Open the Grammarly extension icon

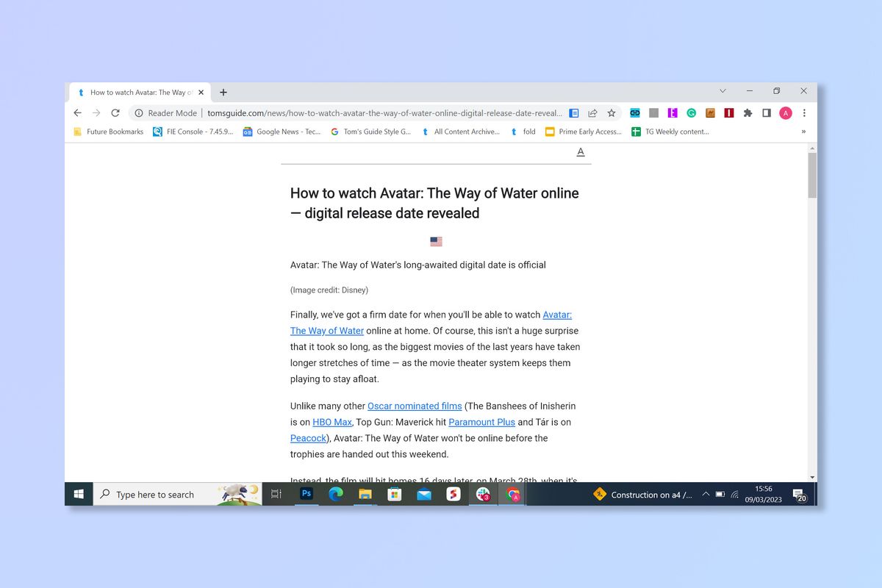(x=691, y=112)
